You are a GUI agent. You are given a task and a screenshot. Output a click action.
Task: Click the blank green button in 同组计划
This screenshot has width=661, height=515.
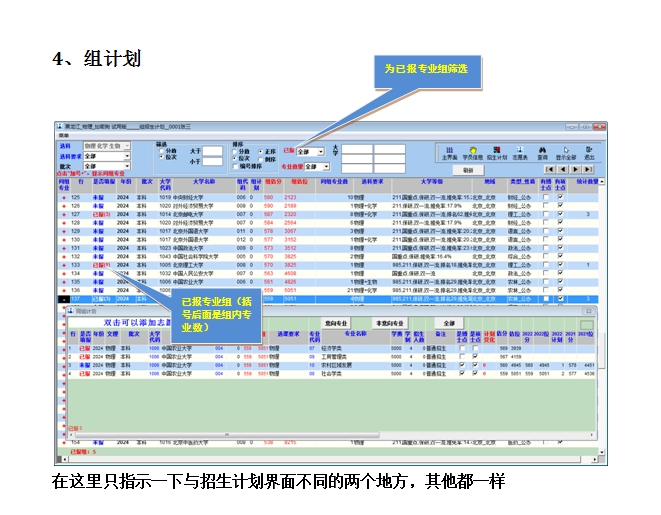point(587,325)
